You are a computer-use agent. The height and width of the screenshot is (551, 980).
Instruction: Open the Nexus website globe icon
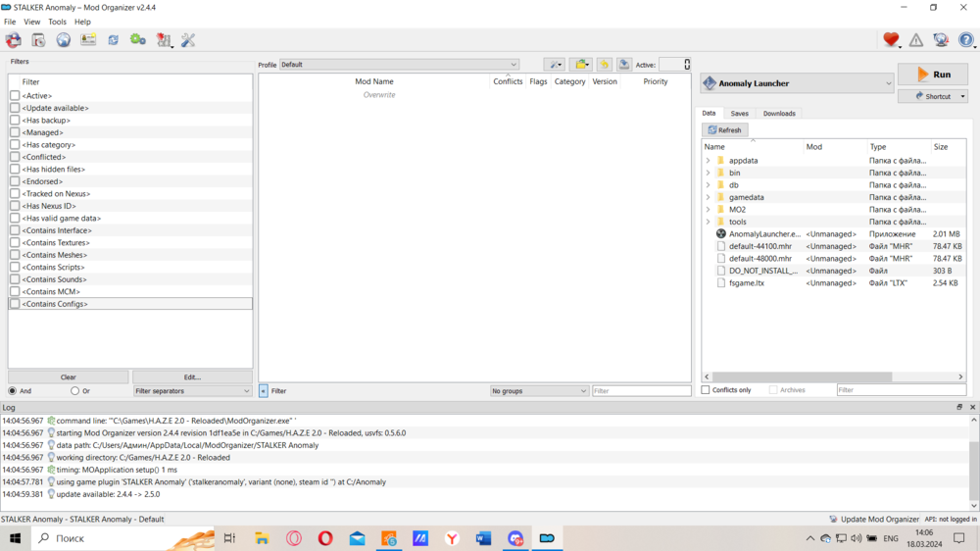(x=63, y=40)
